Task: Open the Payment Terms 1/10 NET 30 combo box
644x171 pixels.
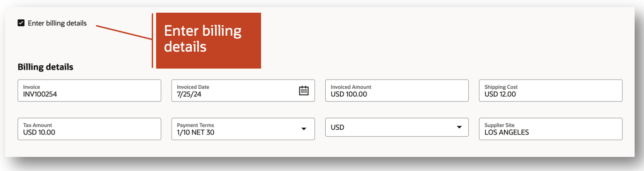Action: (243, 129)
